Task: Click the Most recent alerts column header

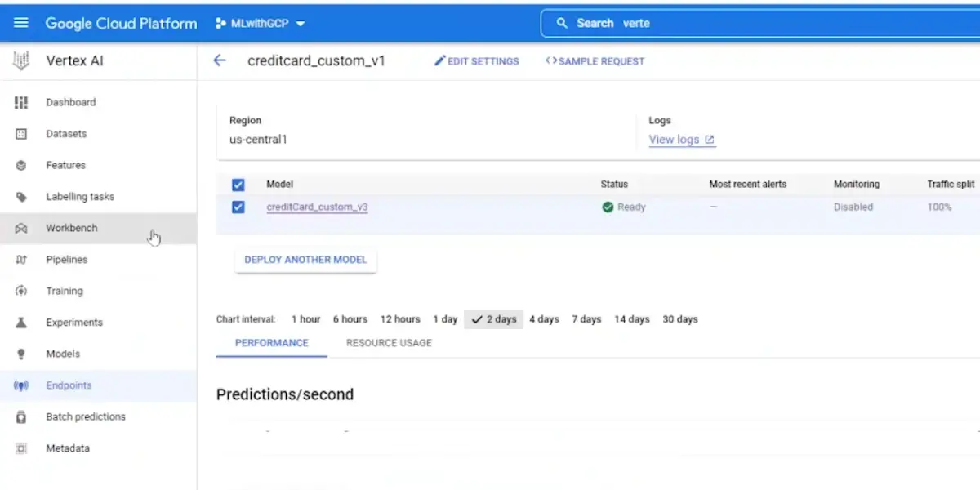Action: (747, 185)
